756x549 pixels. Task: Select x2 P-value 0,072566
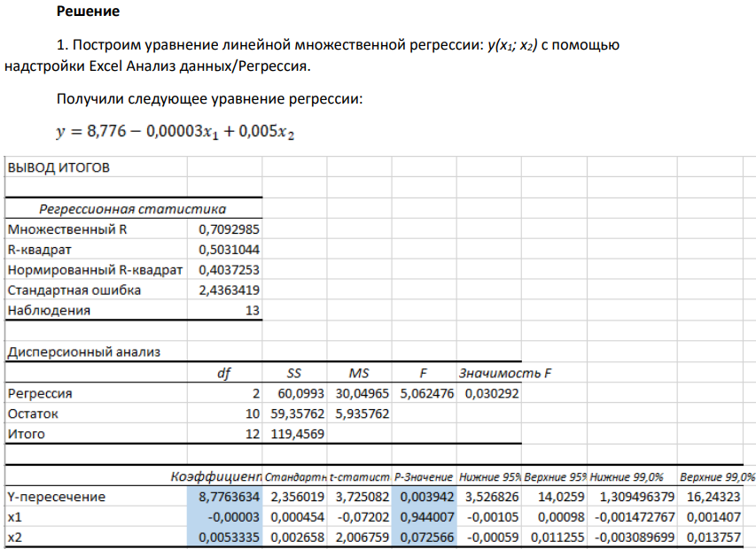(x=427, y=537)
